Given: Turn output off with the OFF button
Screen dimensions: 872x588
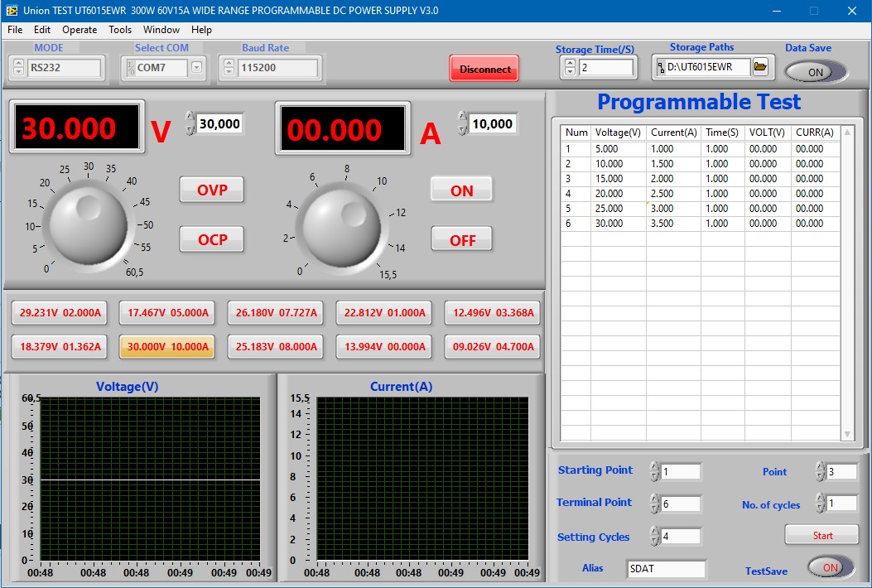Looking at the screenshot, I should point(461,240).
